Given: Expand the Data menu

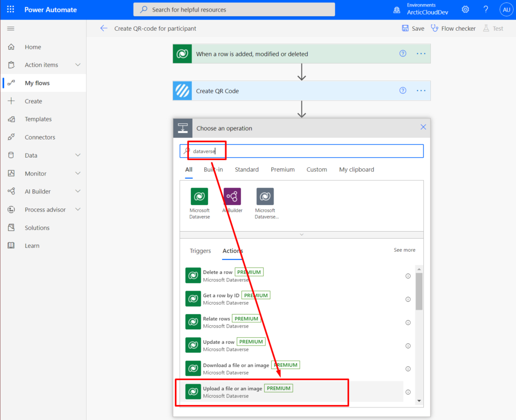Looking at the screenshot, I should click(78, 155).
